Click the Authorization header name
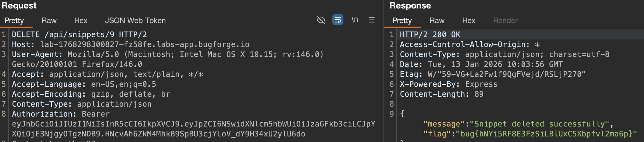 click(x=44, y=114)
